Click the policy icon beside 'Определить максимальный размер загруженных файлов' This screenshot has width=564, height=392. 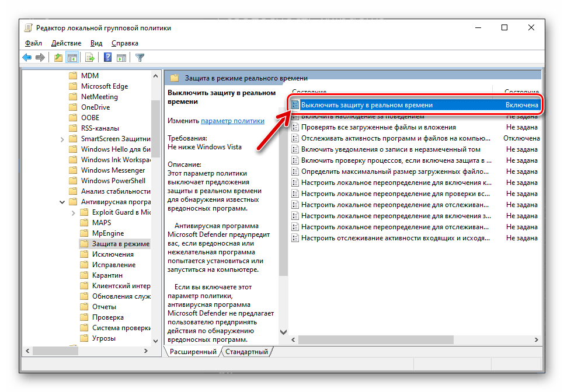pos(295,171)
